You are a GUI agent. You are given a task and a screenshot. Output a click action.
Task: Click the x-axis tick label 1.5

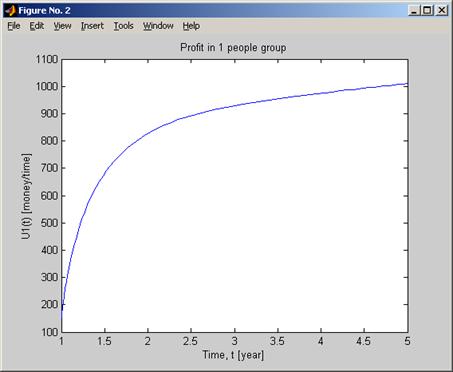104,341
